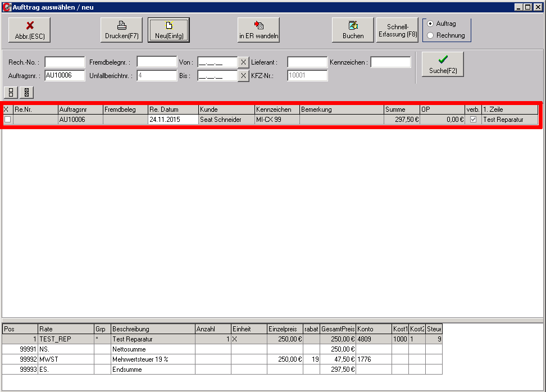Run the search with Suche(F2)
Screen dimensions: 546x392
[x=442, y=64]
